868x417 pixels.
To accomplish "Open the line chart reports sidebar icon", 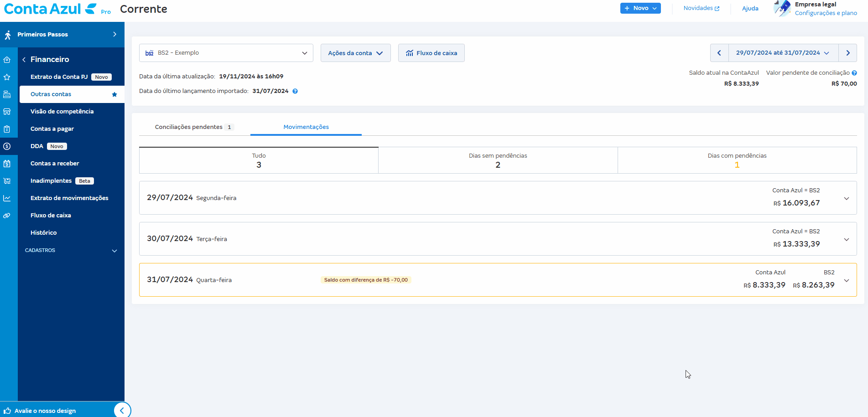I will tap(7, 198).
